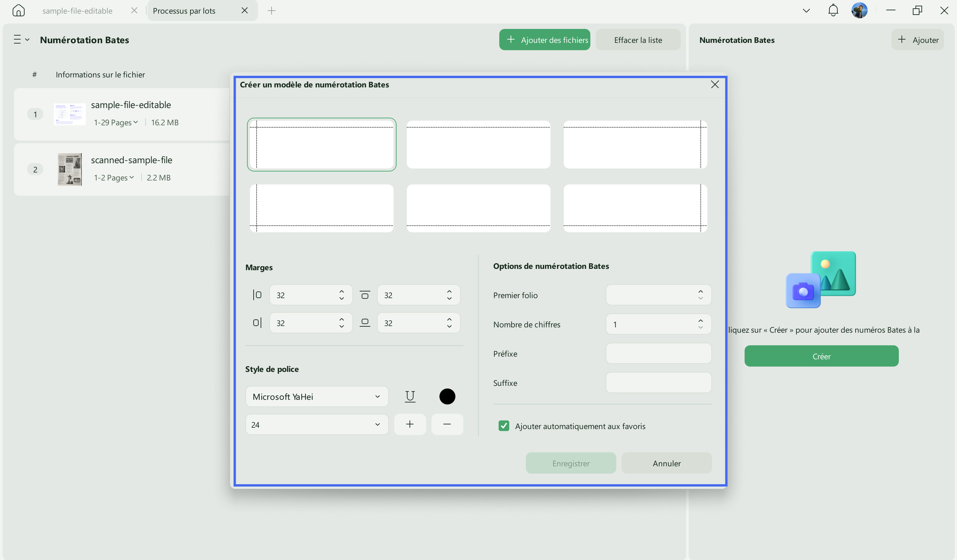The image size is (957, 560).
Task: Toggle underline font style
Action: pos(410,396)
